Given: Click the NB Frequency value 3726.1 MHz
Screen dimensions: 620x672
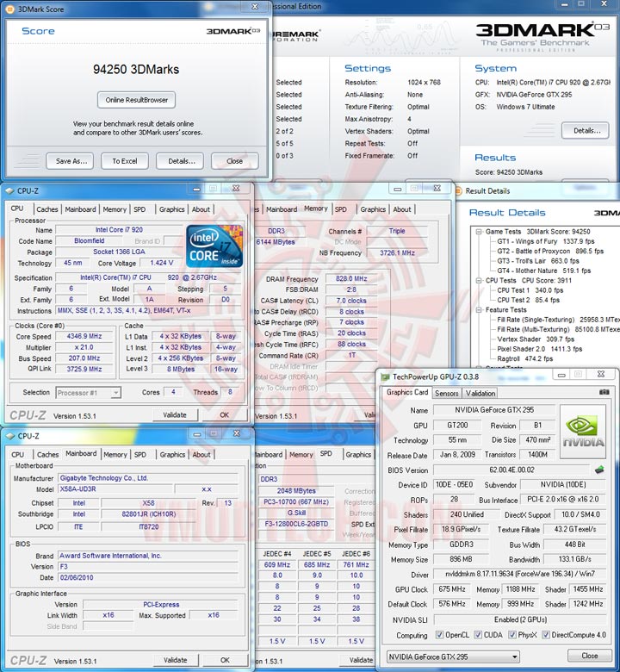Looking at the screenshot, I should tap(397, 252).
